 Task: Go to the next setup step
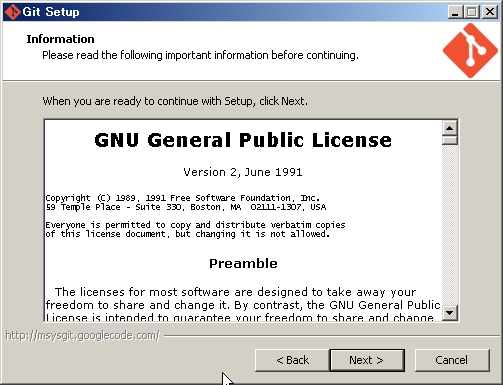[x=367, y=360]
